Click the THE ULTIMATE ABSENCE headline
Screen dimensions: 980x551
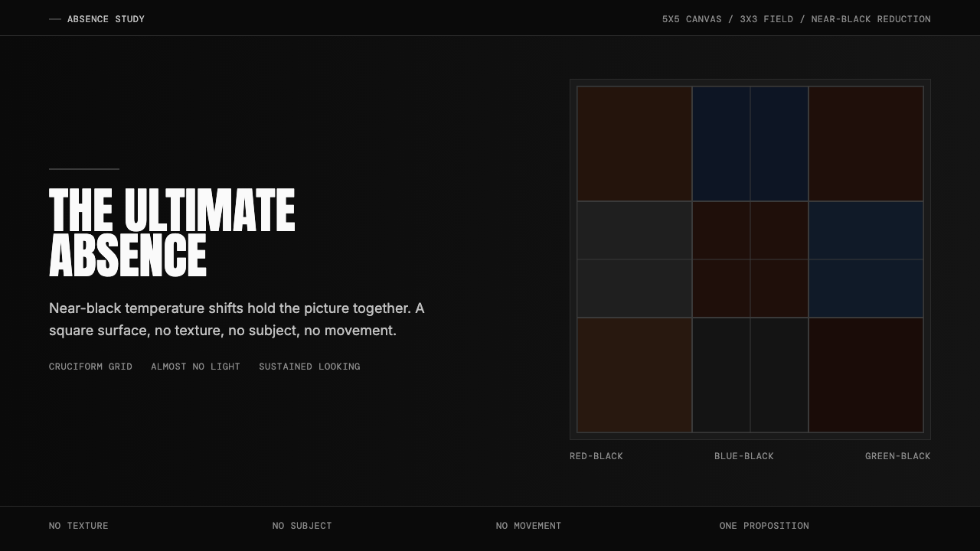[172, 233]
